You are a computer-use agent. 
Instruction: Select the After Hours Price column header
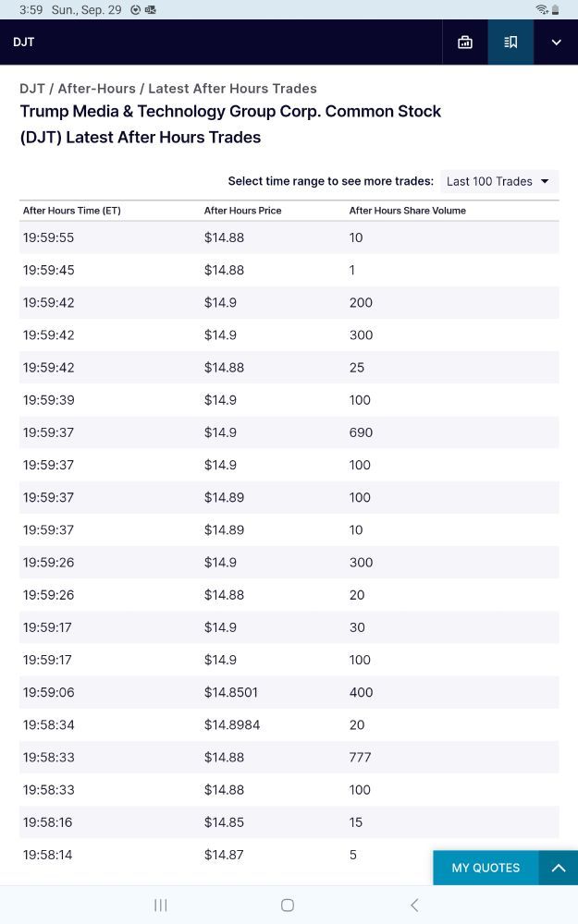[x=242, y=211]
